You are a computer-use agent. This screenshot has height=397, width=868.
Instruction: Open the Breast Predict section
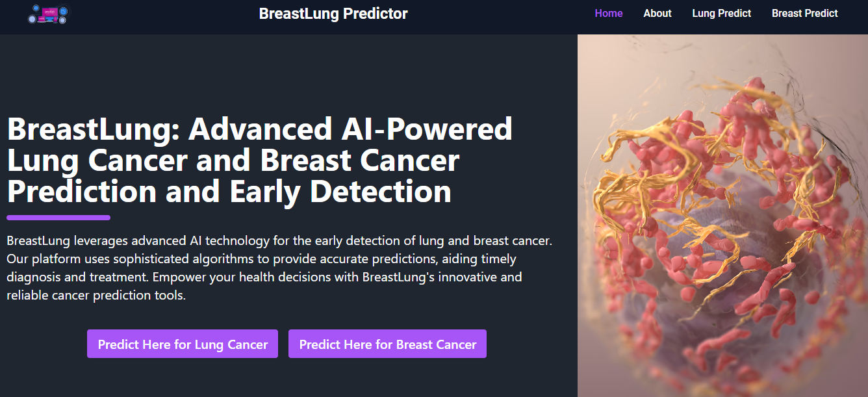(x=804, y=13)
